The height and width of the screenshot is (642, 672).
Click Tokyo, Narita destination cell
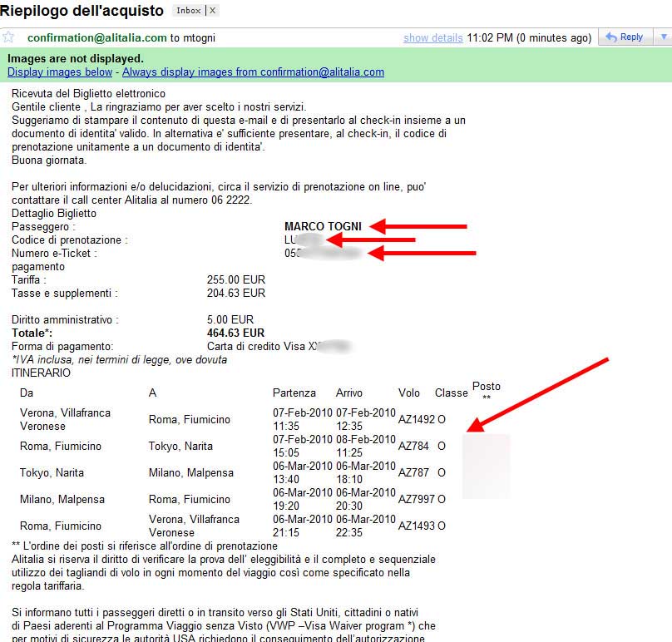point(180,446)
